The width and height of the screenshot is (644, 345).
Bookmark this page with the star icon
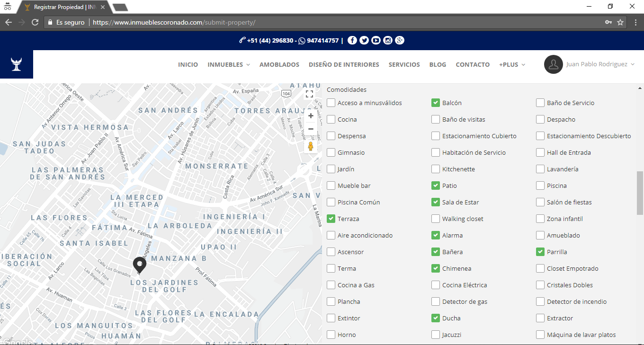pyautogui.click(x=620, y=22)
